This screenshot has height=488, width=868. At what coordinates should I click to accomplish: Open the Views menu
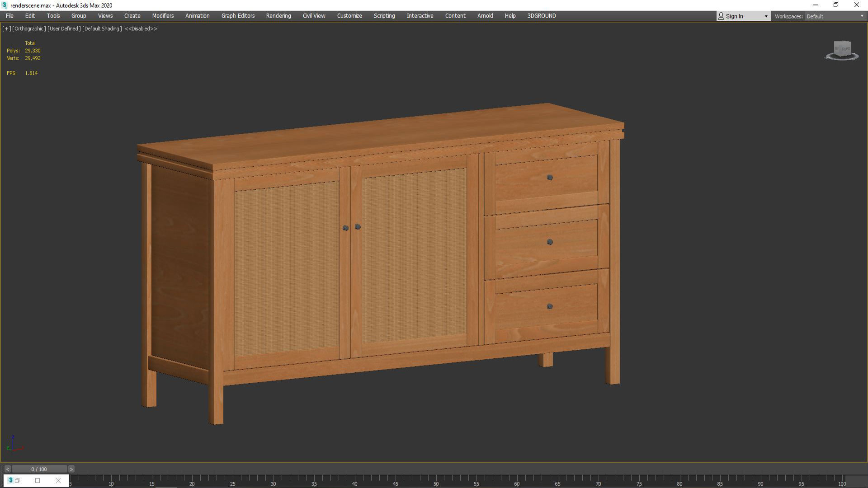pyautogui.click(x=105, y=16)
